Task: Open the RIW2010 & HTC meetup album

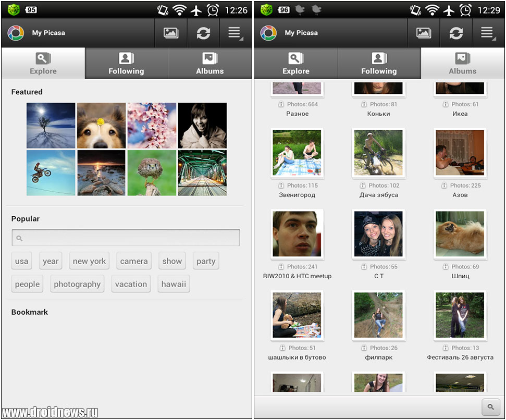Action: click(297, 234)
